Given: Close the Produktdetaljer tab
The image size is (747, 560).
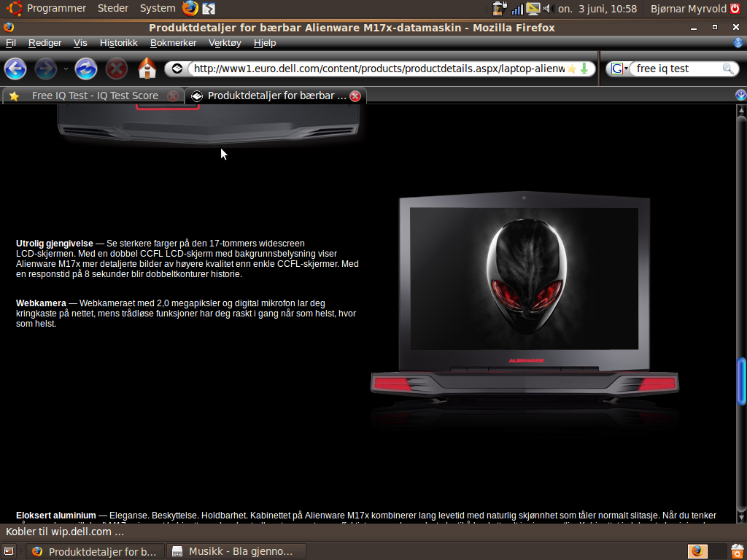Looking at the screenshot, I should click(355, 96).
